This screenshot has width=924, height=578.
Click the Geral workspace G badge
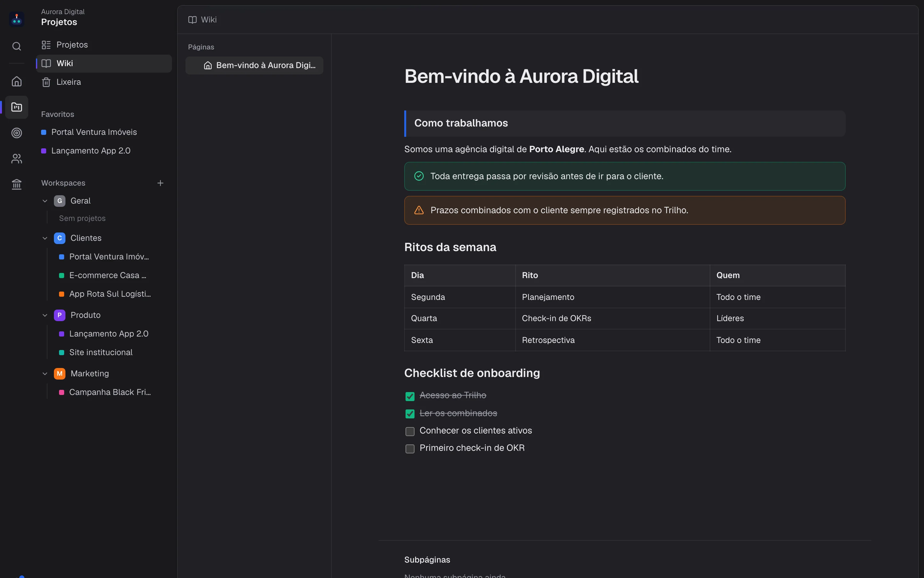pos(60,201)
